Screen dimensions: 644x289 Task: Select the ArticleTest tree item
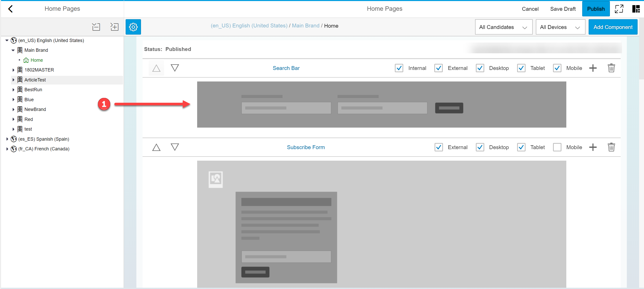tap(35, 80)
